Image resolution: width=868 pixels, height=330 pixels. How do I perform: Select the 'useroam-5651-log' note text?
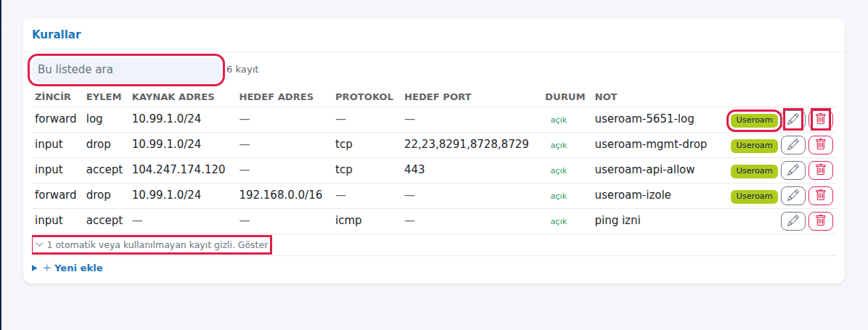pyautogui.click(x=644, y=119)
